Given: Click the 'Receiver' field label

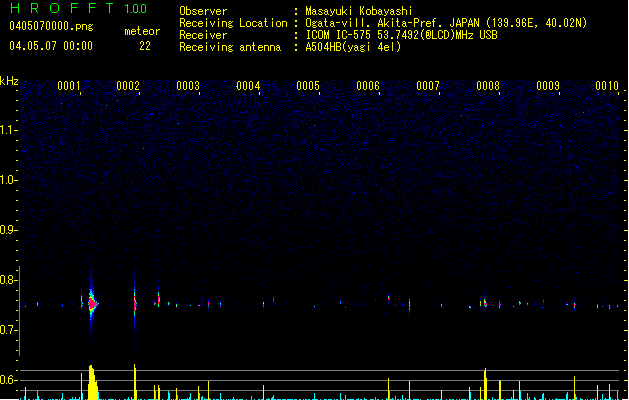Looking at the screenshot, I should [x=203, y=35].
